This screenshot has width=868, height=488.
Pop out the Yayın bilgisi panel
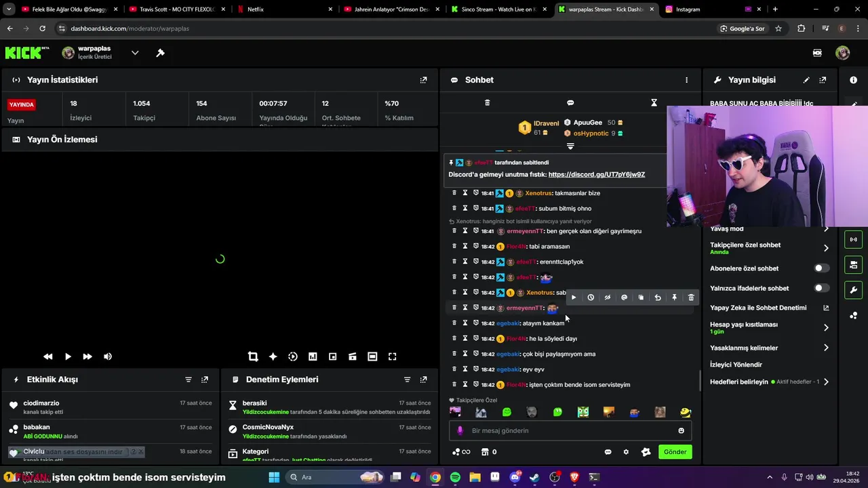[823, 80]
